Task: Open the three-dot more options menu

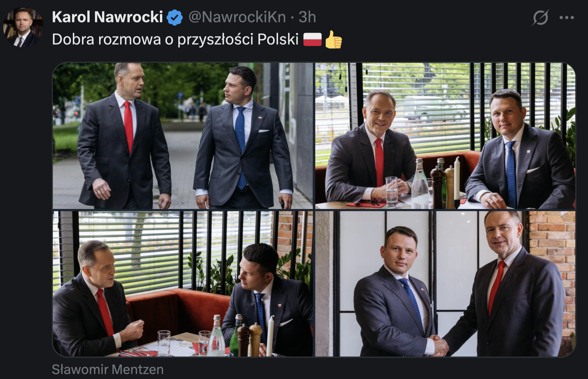Action: [x=567, y=18]
